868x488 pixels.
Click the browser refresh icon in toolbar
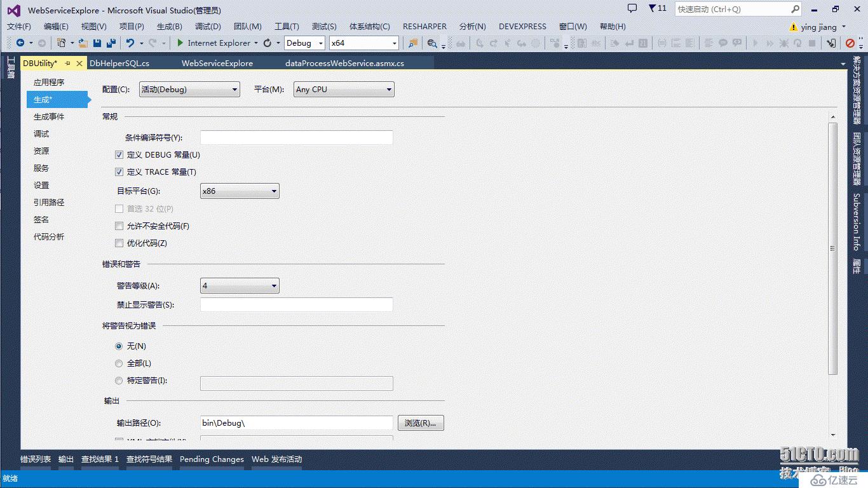(x=268, y=43)
